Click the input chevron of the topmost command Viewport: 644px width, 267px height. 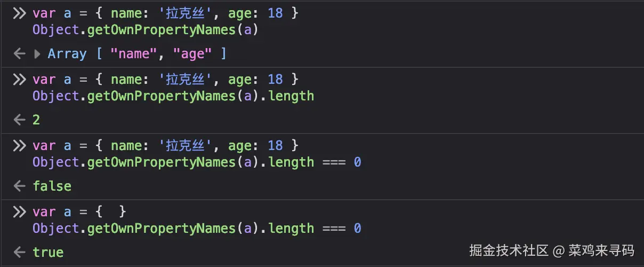[x=19, y=13]
